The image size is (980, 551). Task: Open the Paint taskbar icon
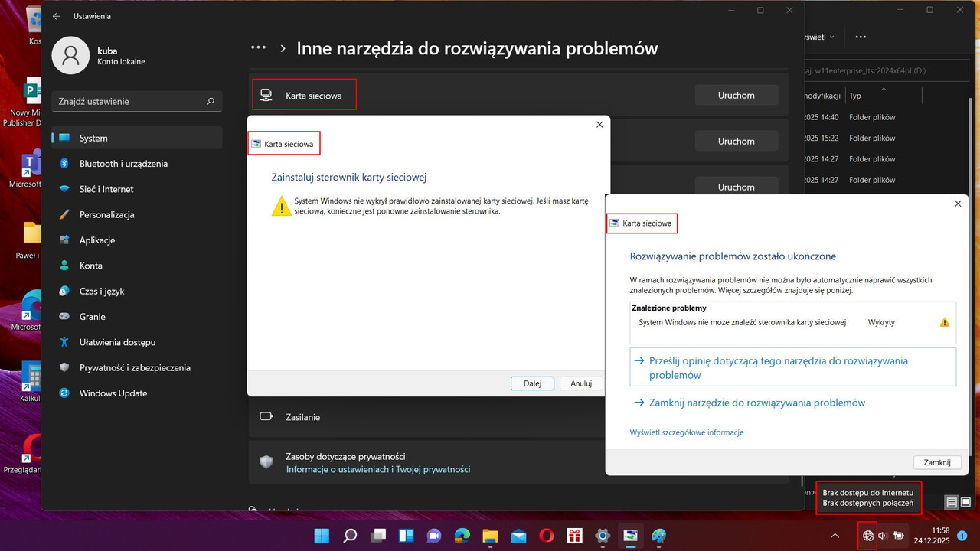coord(658,536)
